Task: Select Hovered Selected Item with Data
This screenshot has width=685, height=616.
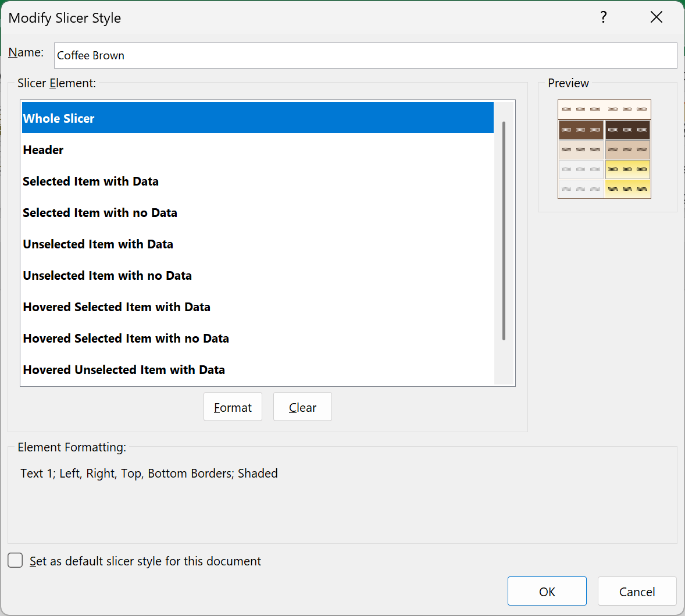Action: (x=258, y=307)
